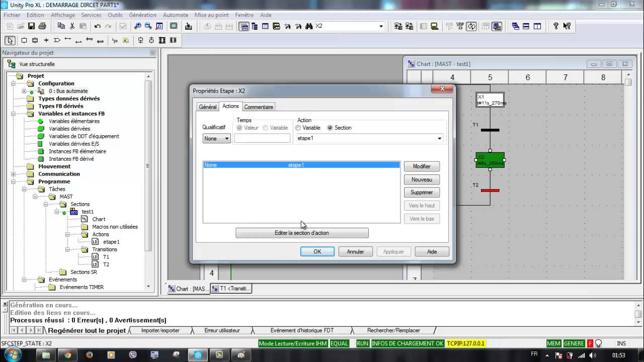Click the tile windows vertically icon

coord(537,26)
